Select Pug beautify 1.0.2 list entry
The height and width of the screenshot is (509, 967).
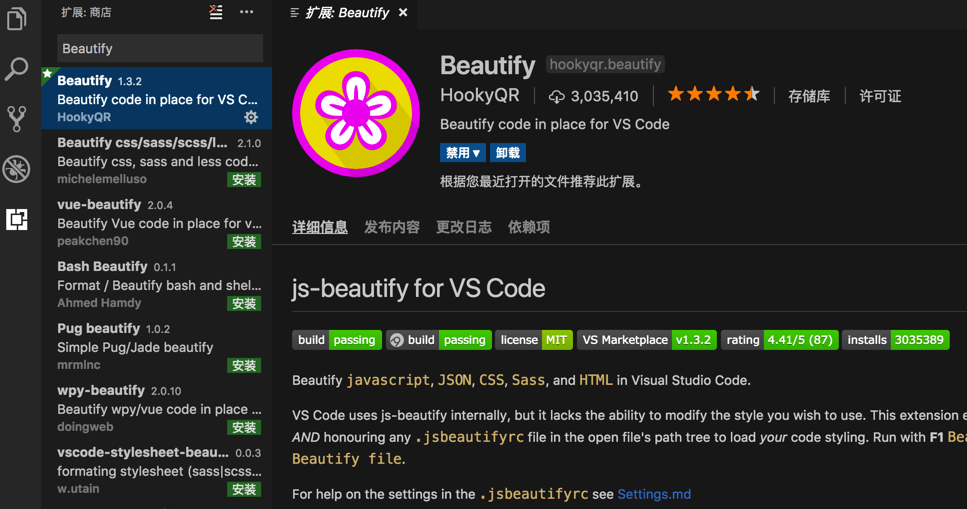pos(157,346)
